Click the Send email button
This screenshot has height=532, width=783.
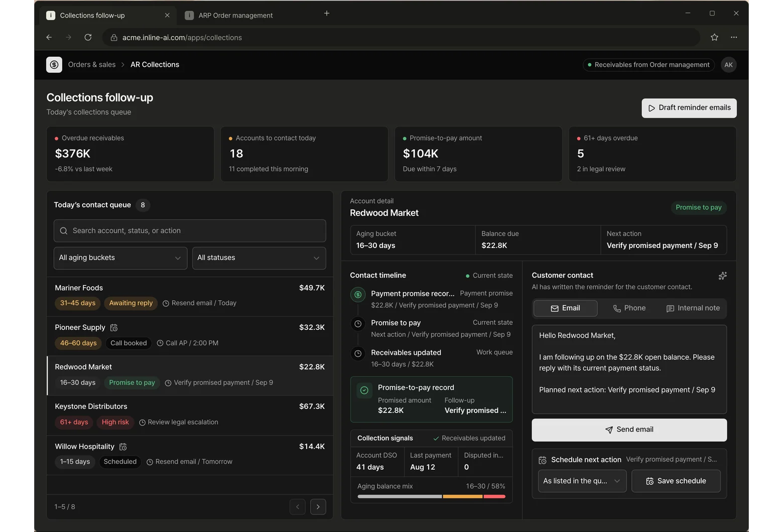coord(629,430)
